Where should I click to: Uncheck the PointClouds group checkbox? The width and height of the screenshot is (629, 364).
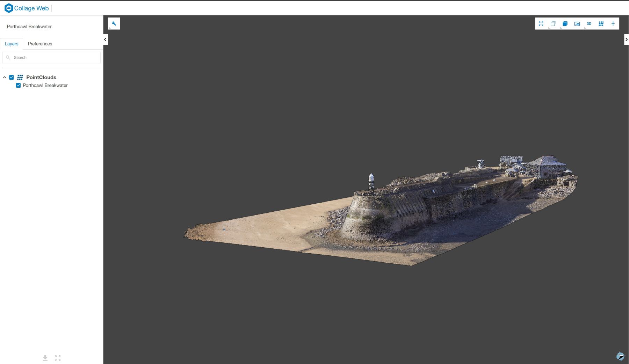click(12, 77)
